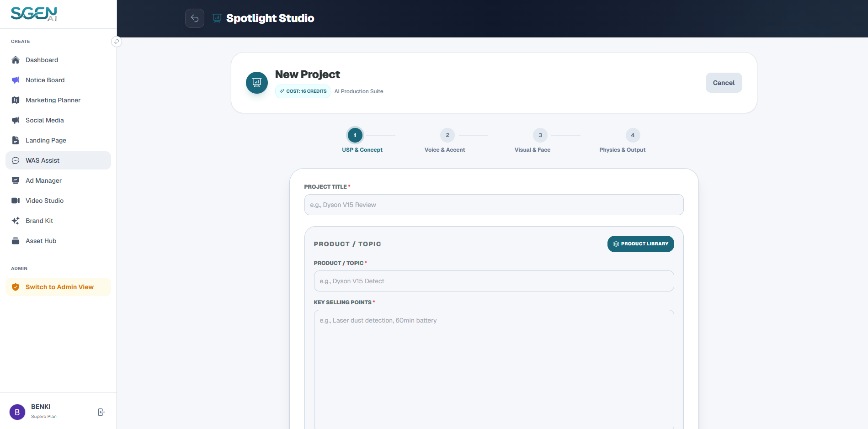The width and height of the screenshot is (868, 429).
Task: Focus the Product / Topic text field
Action: [x=494, y=281]
